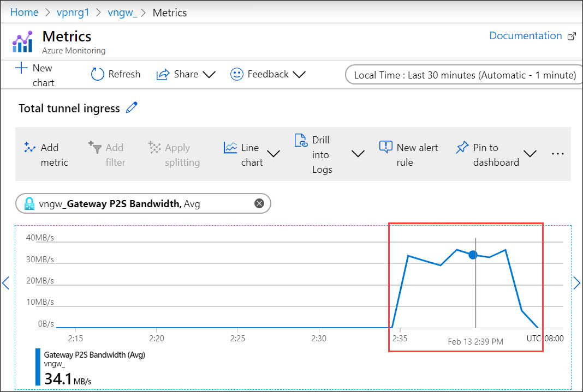Viewport: 583px width, 392px height.
Task: Click the Pin to dashboard icon
Action: pyautogui.click(x=462, y=147)
